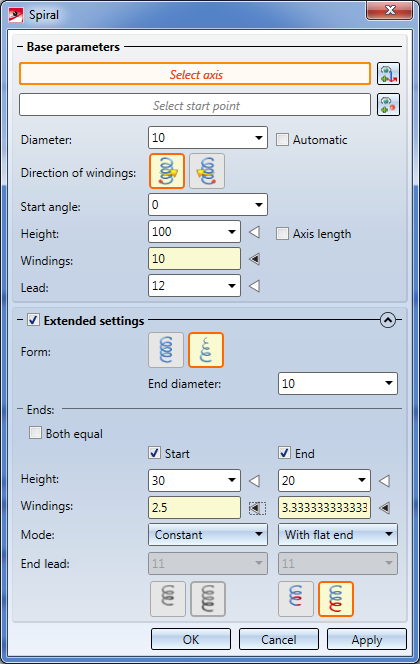Click the axis selection icon beside Select axis
Screen dimensions: 420x664
(388, 74)
